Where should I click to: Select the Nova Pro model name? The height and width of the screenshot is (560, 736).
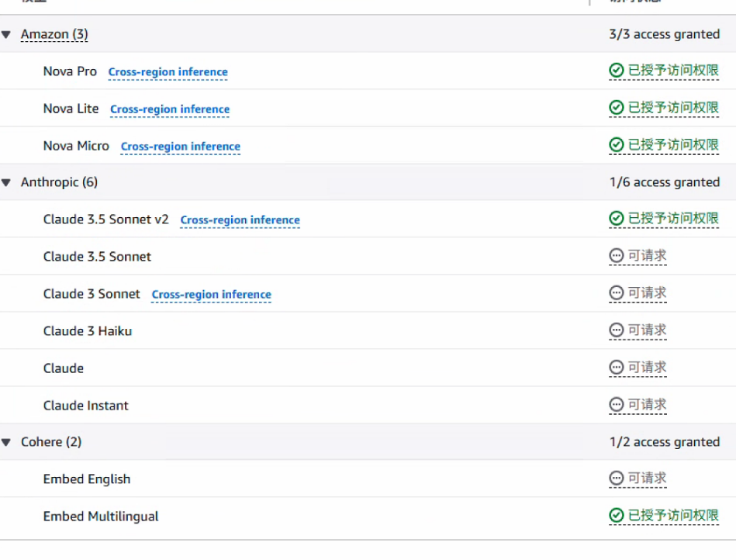pos(70,71)
